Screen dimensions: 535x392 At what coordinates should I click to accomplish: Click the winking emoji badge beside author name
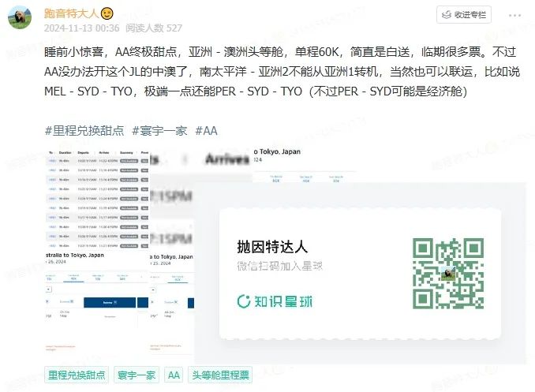[x=107, y=13]
